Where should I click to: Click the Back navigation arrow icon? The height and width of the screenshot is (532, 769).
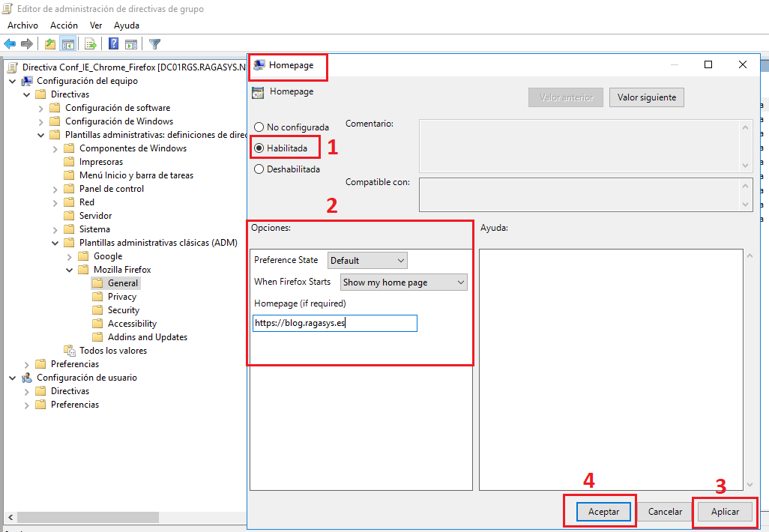[x=10, y=43]
